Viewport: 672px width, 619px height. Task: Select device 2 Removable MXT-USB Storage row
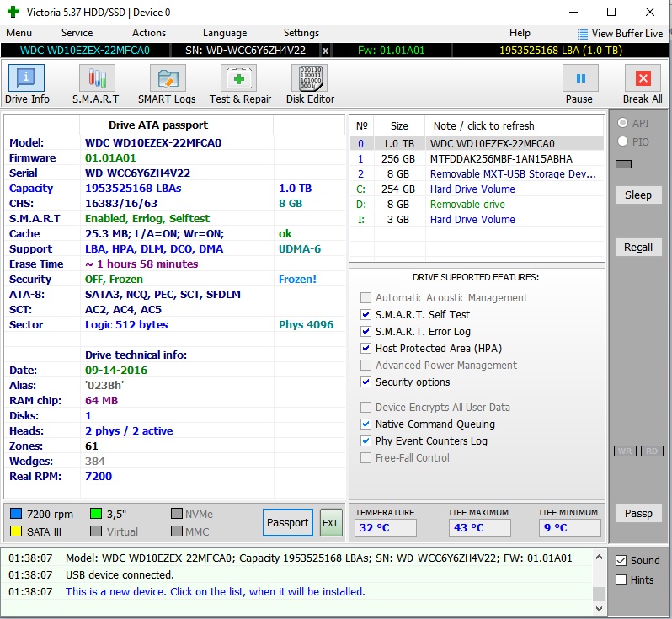[477, 174]
